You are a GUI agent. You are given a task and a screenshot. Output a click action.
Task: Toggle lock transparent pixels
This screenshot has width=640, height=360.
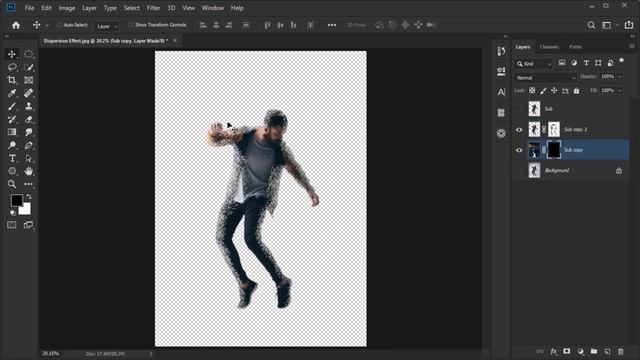pyautogui.click(x=532, y=91)
